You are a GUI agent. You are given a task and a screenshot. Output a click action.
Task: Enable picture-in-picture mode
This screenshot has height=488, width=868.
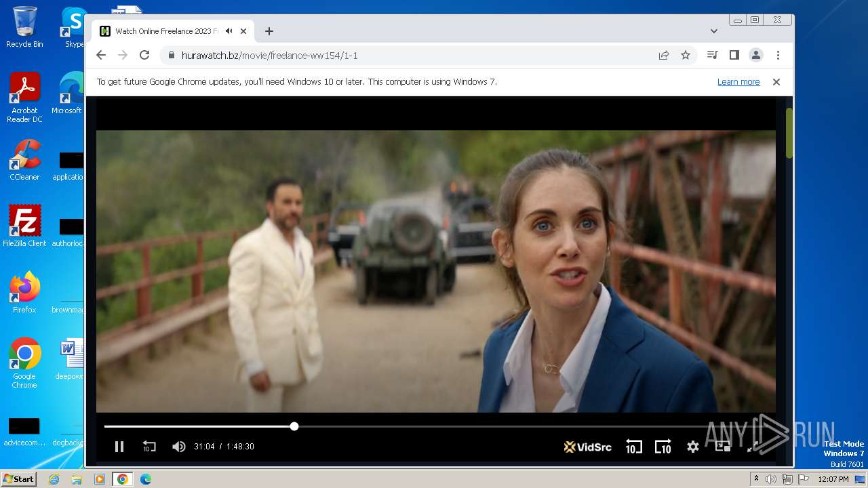point(722,447)
